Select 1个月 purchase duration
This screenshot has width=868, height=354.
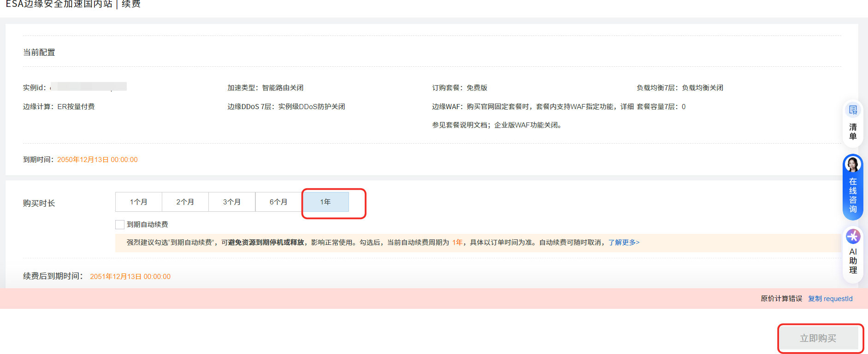tap(139, 202)
